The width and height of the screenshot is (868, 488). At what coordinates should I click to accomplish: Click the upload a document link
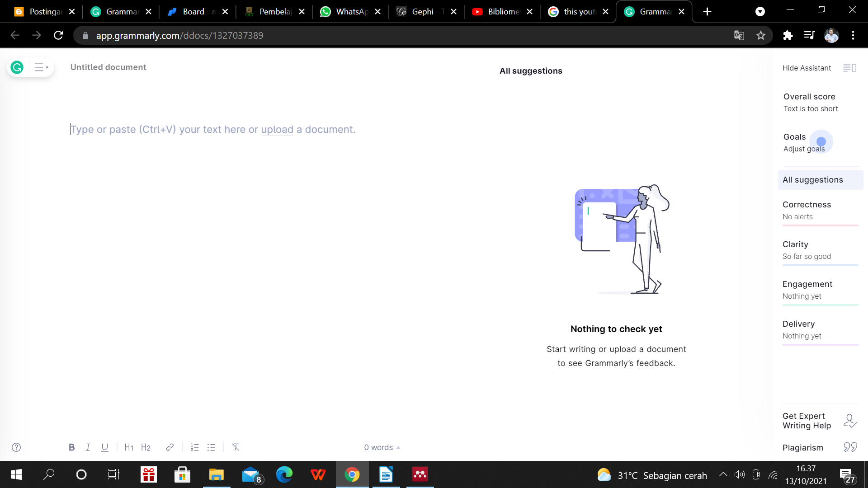tap(277, 130)
